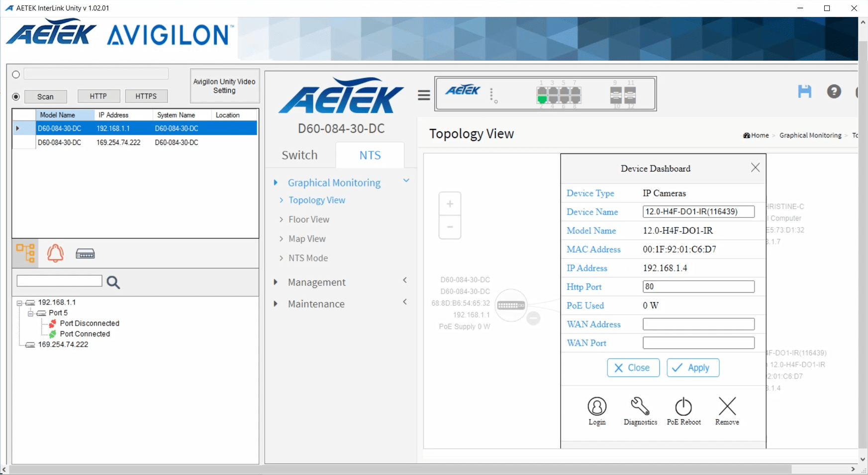Image resolution: width=868 pixels, height=475 pixels.
Task: Toggle the hamburger menu icon
Action: point(424,95)
